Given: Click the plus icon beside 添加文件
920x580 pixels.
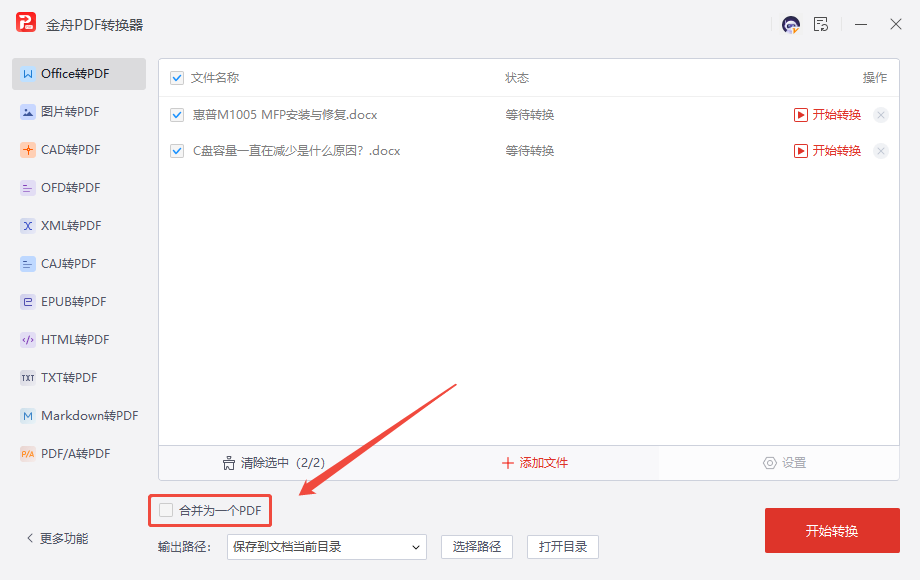Looking at the screenshot, I should tap(508, 463).
